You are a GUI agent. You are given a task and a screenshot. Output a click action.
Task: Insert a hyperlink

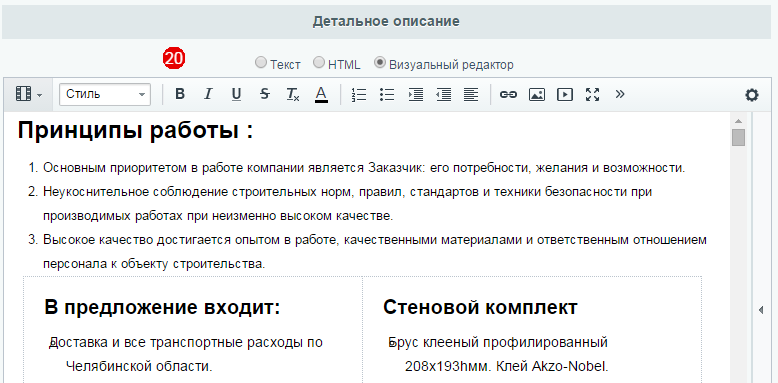[508, 94]
